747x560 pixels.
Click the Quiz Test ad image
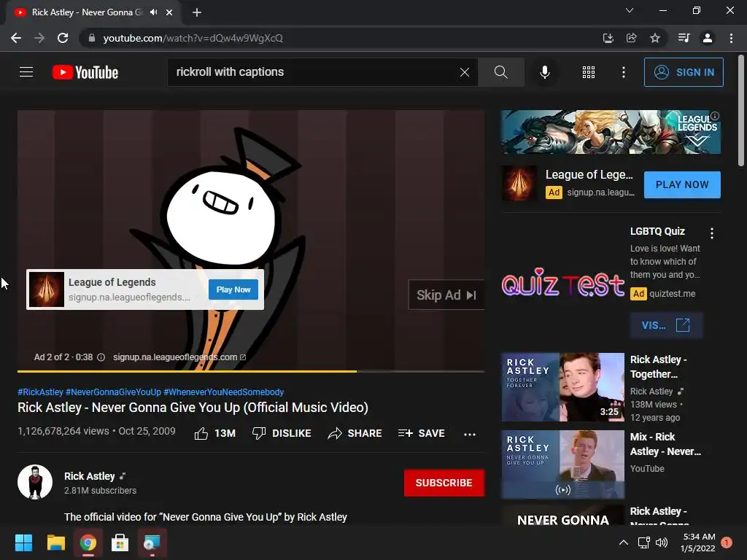tap(562, 281)
